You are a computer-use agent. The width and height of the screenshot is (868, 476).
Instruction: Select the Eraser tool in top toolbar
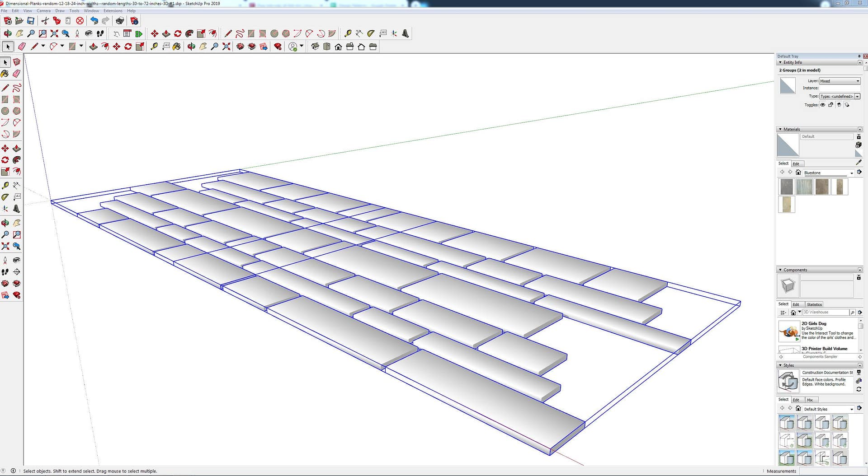[22, 47]
